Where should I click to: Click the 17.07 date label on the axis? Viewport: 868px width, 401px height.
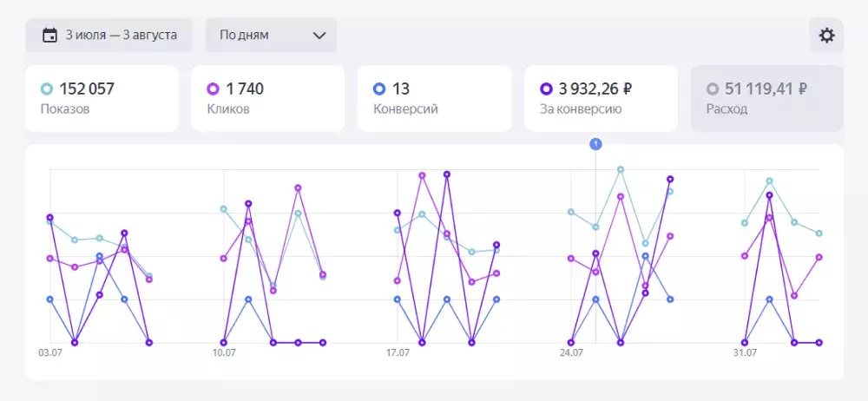click(x=398, y=353)
